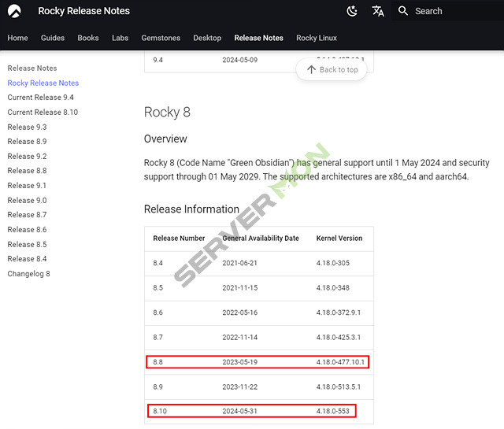Click kernel version 4.18.0-553
The image size is (504, 429).
click(332, 411)
